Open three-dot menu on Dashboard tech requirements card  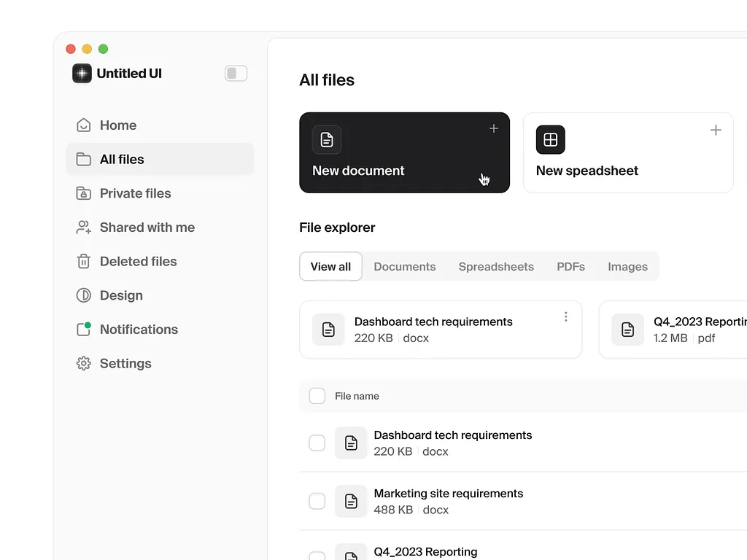[566, 316]
